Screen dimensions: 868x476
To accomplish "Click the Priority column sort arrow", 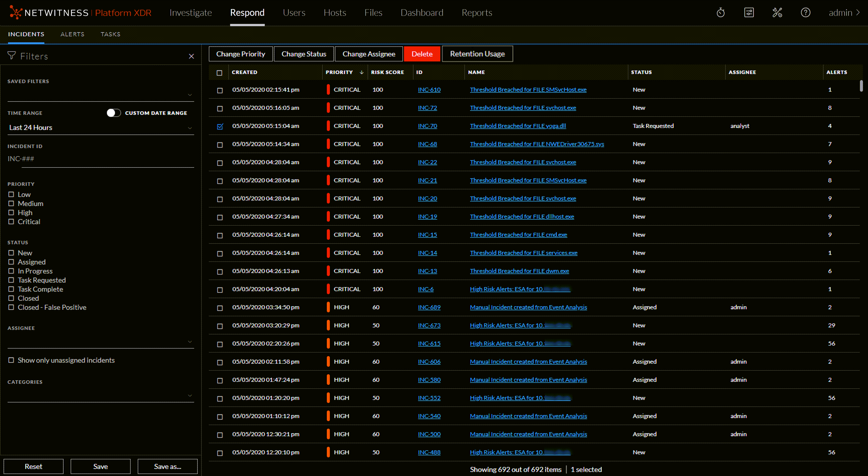I will tap(362, 72).
